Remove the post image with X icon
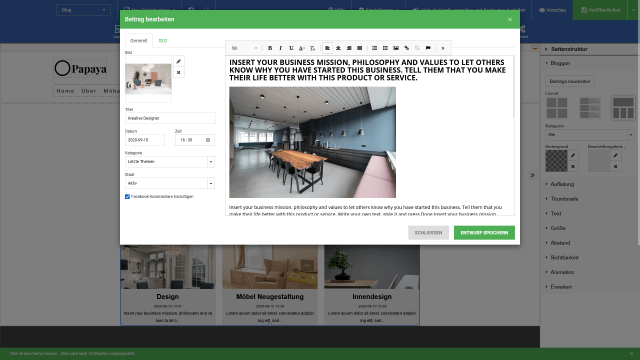 [178, 72]
